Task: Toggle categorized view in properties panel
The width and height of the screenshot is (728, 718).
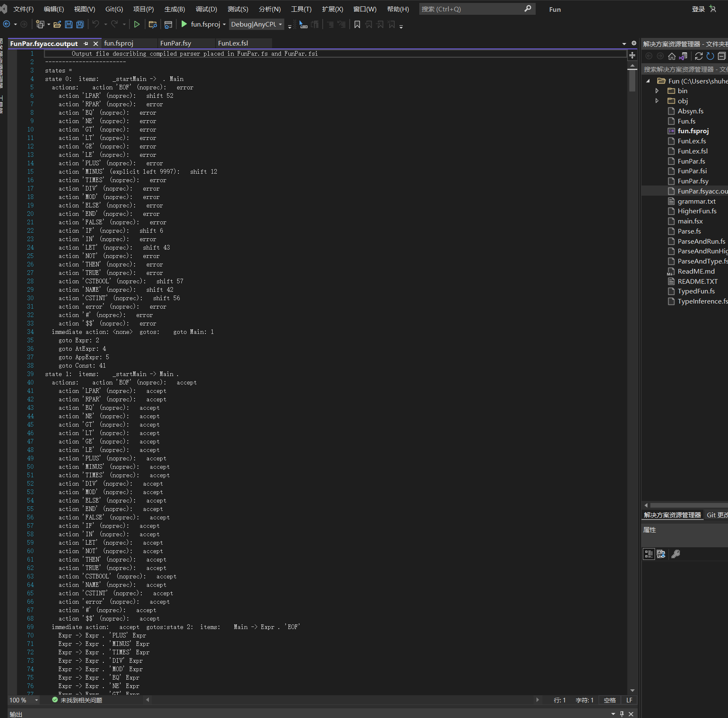Action: tap(649, 554)
